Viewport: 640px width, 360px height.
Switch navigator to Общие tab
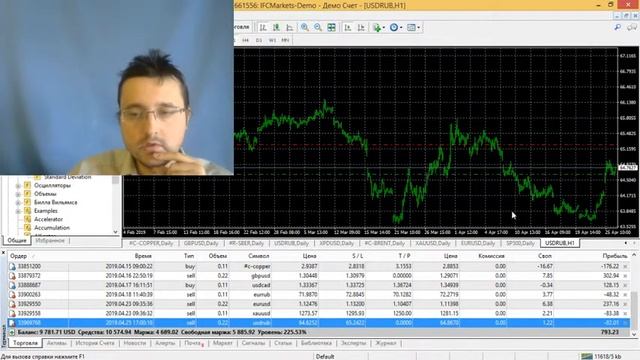17,240
